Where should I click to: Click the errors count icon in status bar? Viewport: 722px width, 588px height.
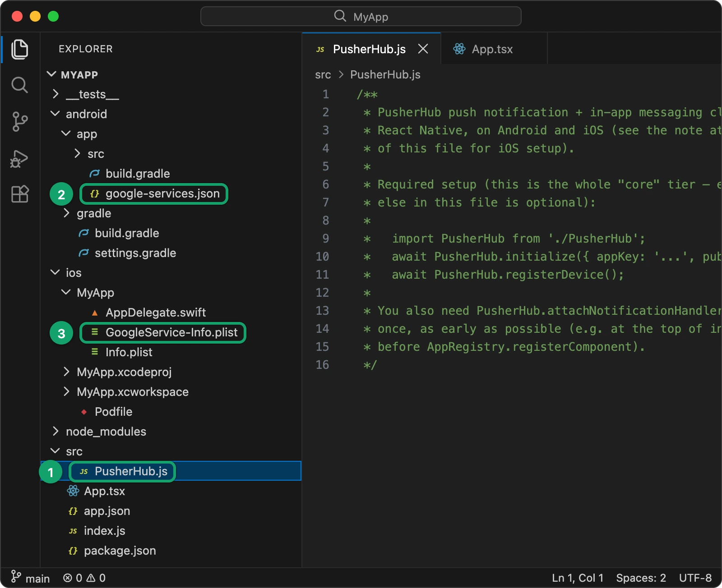pyautogui.click(x=67, y=578)
